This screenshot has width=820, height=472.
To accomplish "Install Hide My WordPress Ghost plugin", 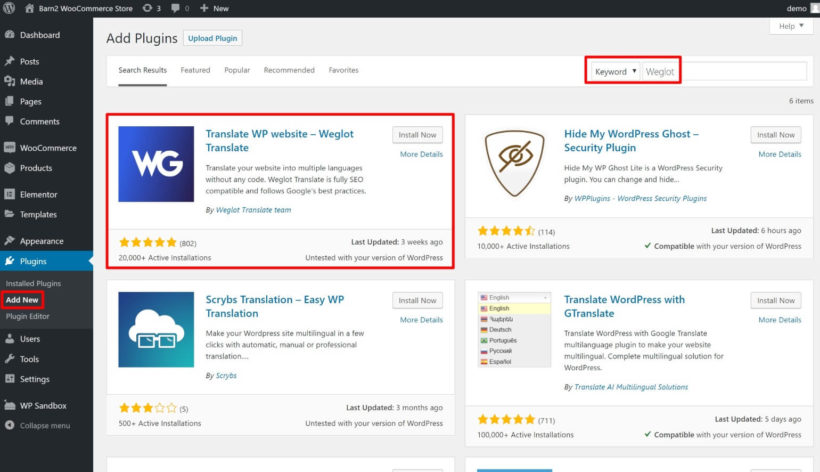I will (x=776, y=135).
